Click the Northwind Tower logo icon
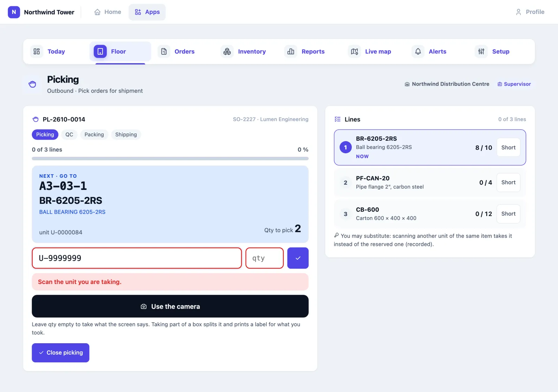The width and height of the screenshot is (558, 392). pos(14,12)
